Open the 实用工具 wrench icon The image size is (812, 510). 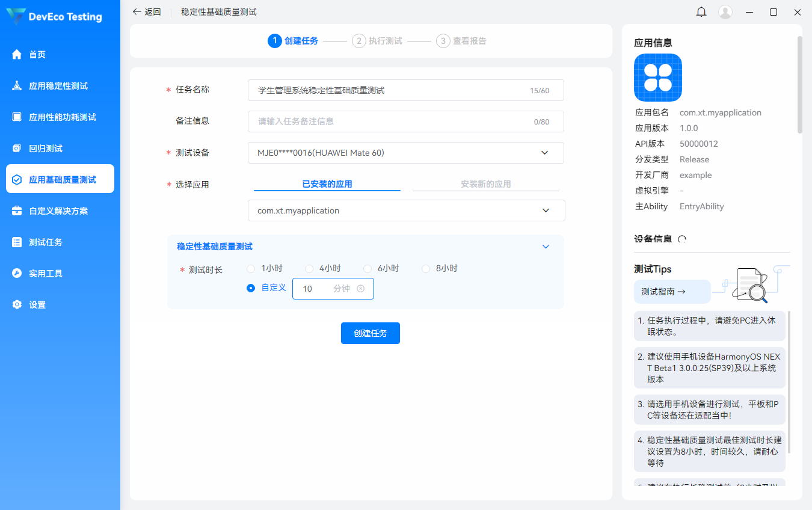17,274
